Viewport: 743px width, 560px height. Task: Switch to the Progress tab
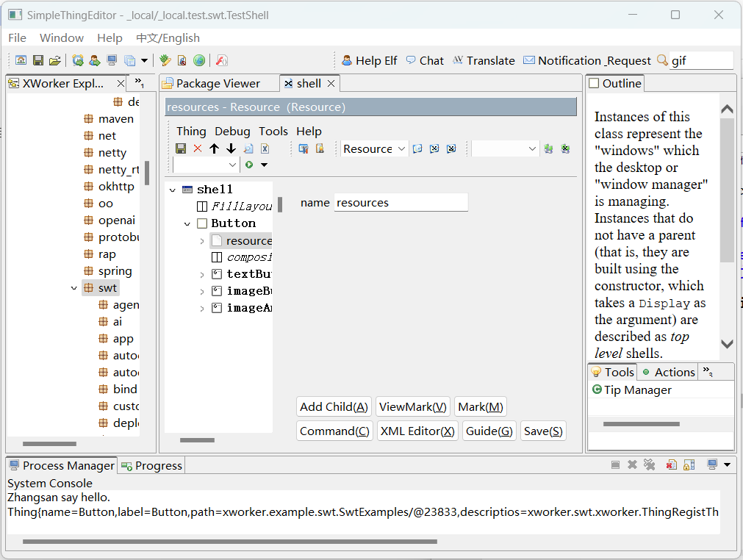pyautogui.click(x=152, y=466)
